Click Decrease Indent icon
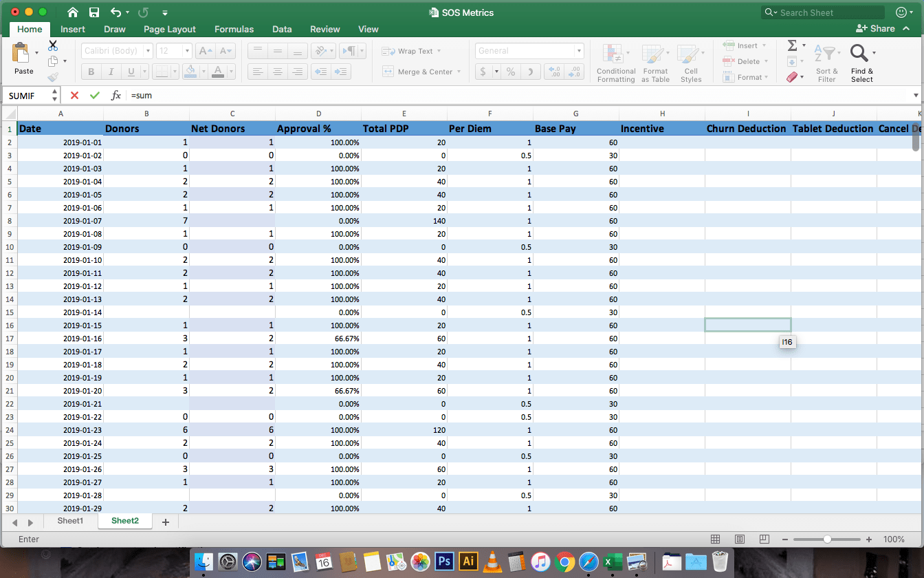 click(x=320, y=72)
